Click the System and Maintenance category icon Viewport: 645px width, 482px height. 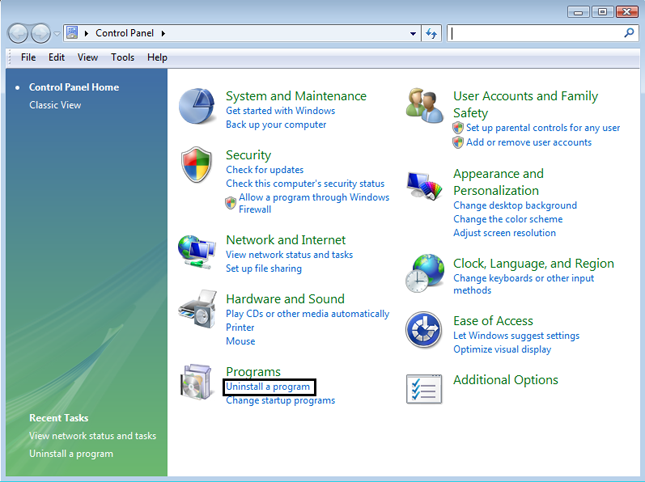(x=197, y=107)
